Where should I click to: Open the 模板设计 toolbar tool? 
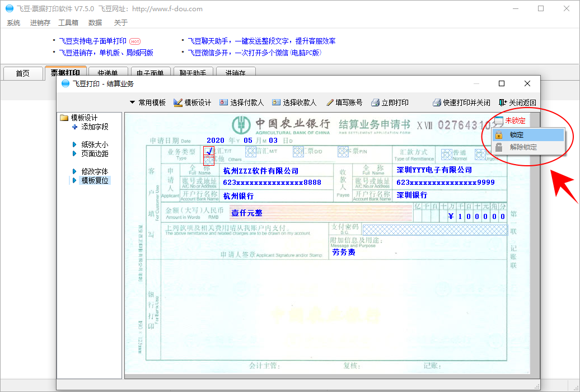(193, 102)
